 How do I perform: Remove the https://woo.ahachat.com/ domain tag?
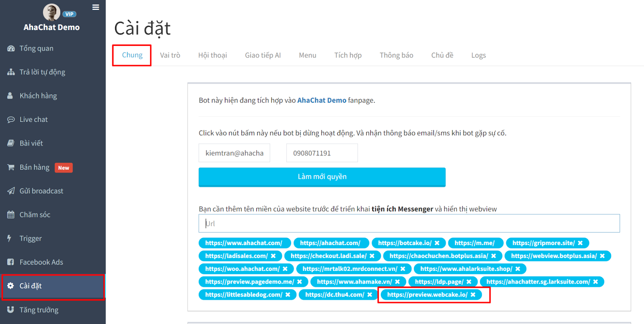point(285,269)
